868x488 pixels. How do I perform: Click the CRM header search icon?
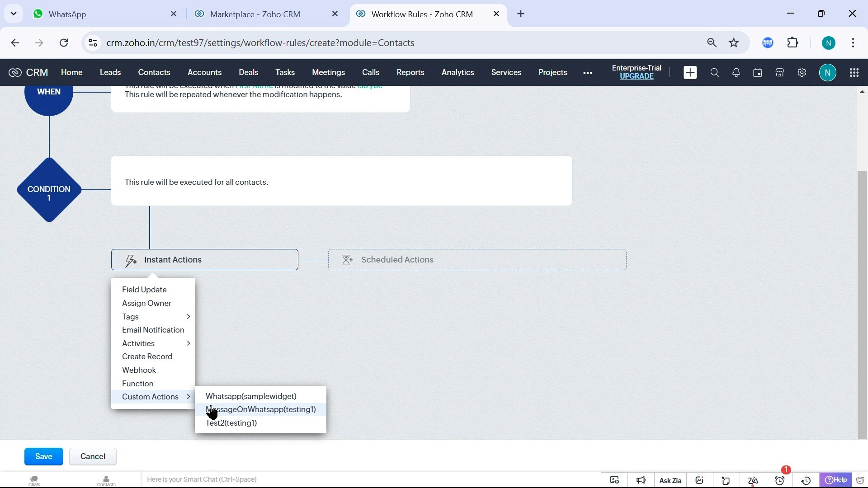click(x=714, y=73)
